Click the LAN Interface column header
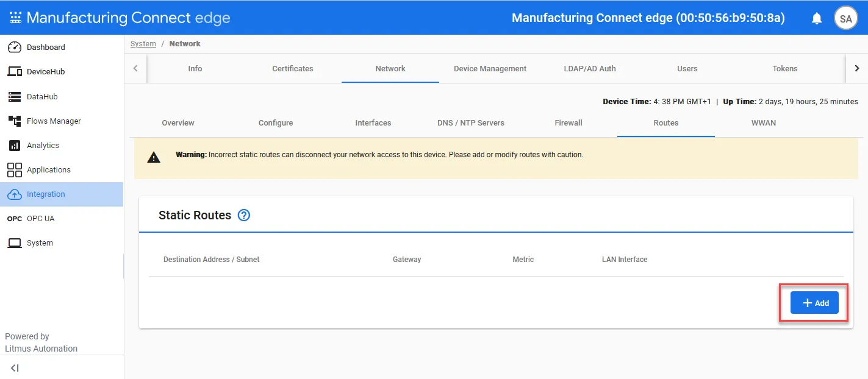Image resolution: width=868 pixels, height=379 pixels. pyautogui.click(x=625, y=260)
